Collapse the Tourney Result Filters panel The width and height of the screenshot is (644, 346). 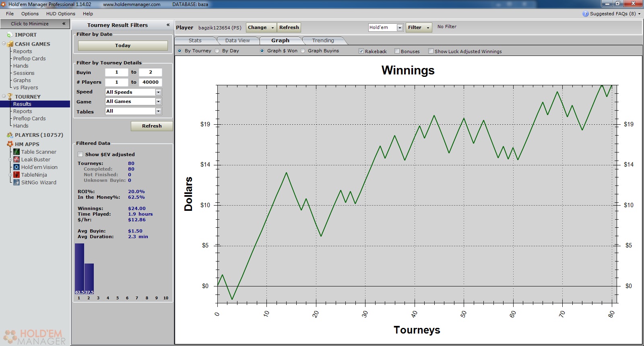[x=168, y=25]
